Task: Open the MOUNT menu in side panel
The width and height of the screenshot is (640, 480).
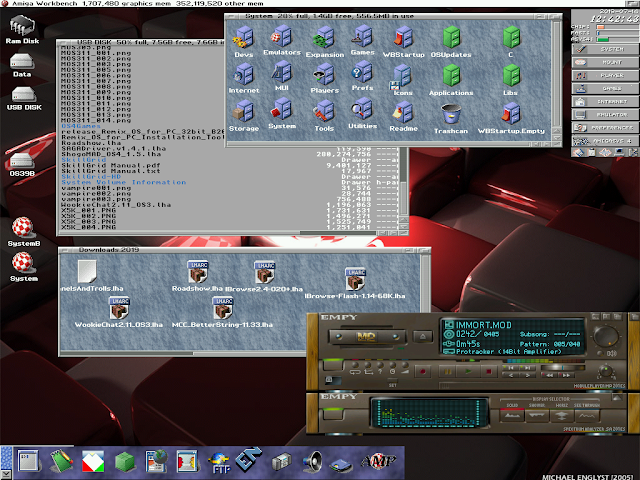Action: [605, 62]
